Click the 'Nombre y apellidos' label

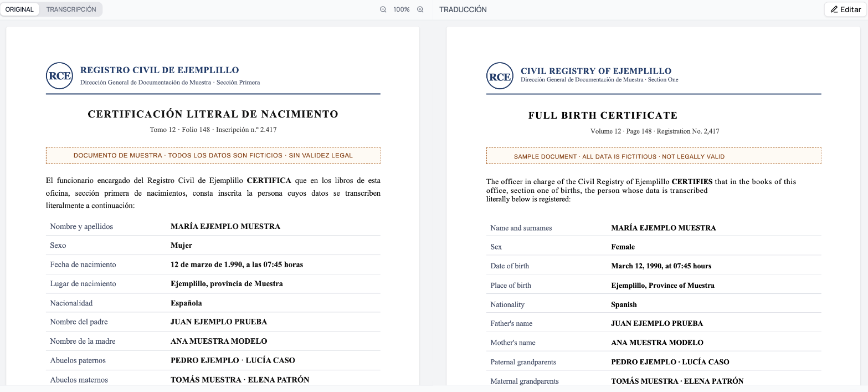[81, 226]
